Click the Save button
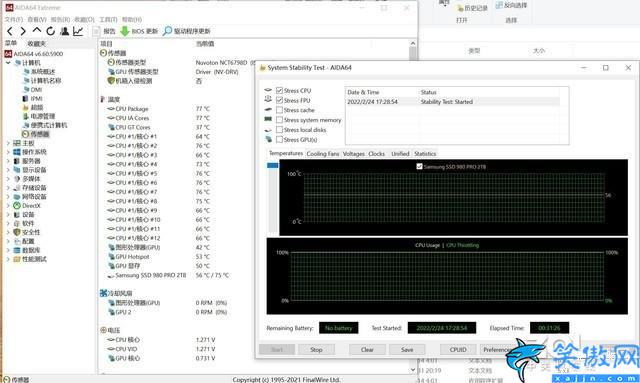The height and width of the screenshot is (383, 640). pyautogui.click(x=407, y=350)
